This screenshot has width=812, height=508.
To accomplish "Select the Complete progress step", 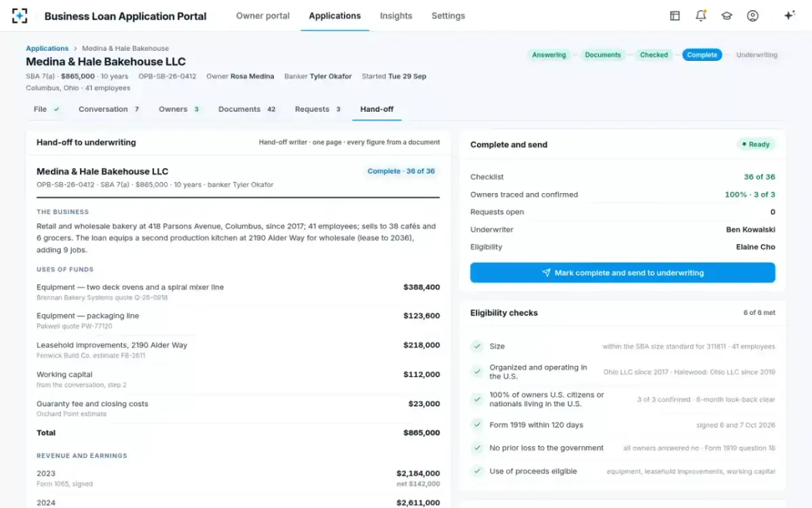I will pos(702,55).
